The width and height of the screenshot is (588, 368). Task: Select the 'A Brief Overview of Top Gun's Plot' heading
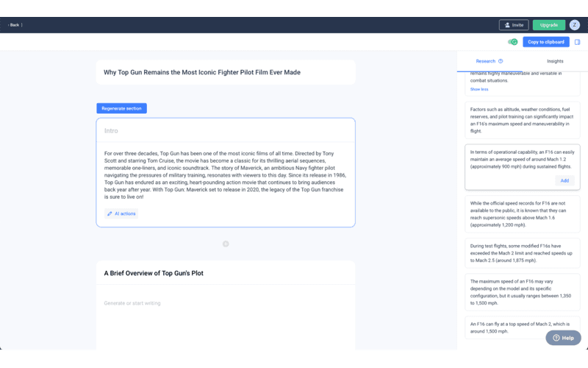tap(154, 273)
